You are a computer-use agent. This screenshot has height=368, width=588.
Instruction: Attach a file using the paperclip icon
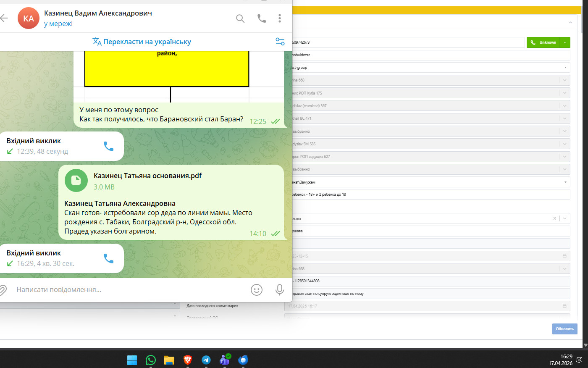coord(3,289)
